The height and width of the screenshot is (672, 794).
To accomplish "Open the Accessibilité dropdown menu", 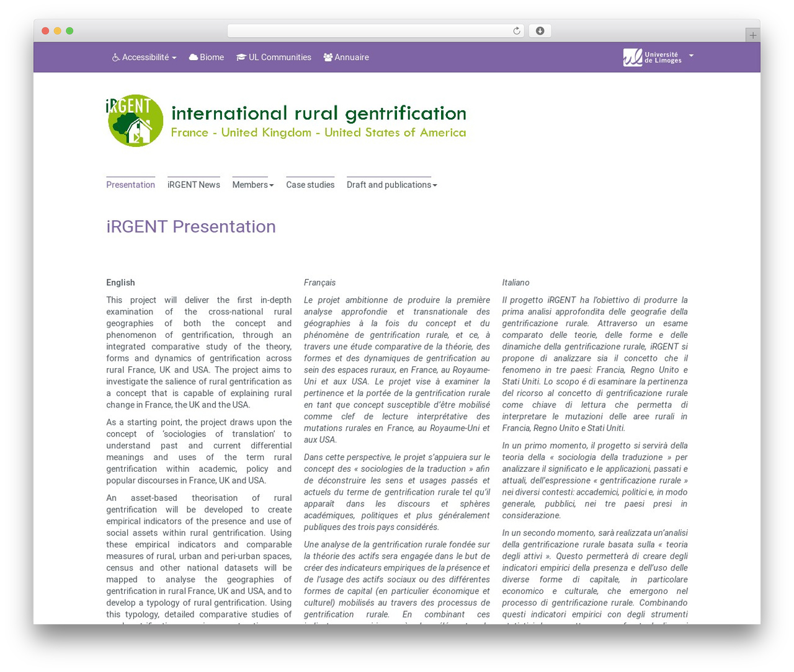I will (x=144, y=57).
